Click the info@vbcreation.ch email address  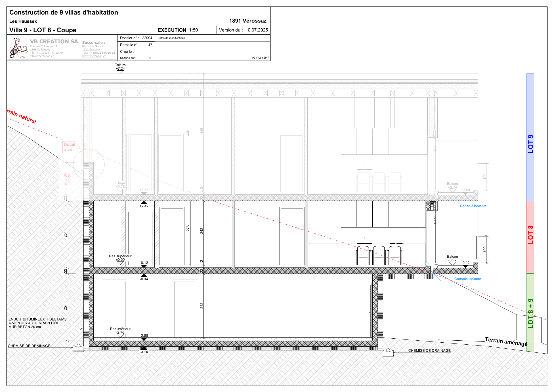pos(42,56)
